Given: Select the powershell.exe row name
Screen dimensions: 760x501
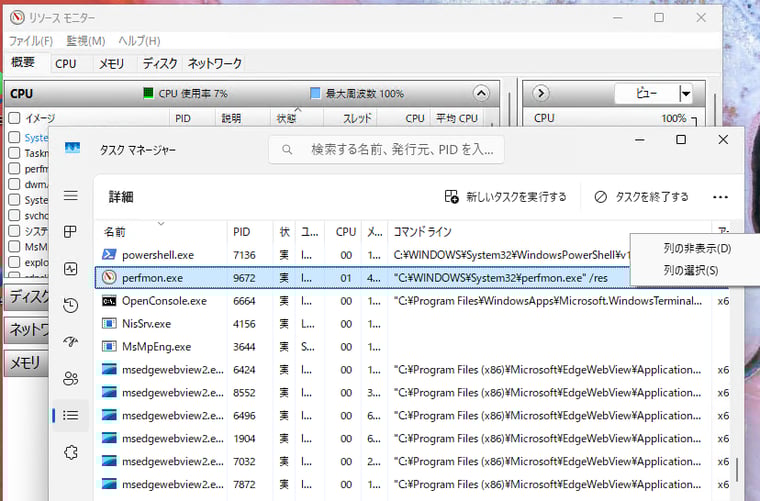Looking at the screenshot, I should click(x=158, y=255).
